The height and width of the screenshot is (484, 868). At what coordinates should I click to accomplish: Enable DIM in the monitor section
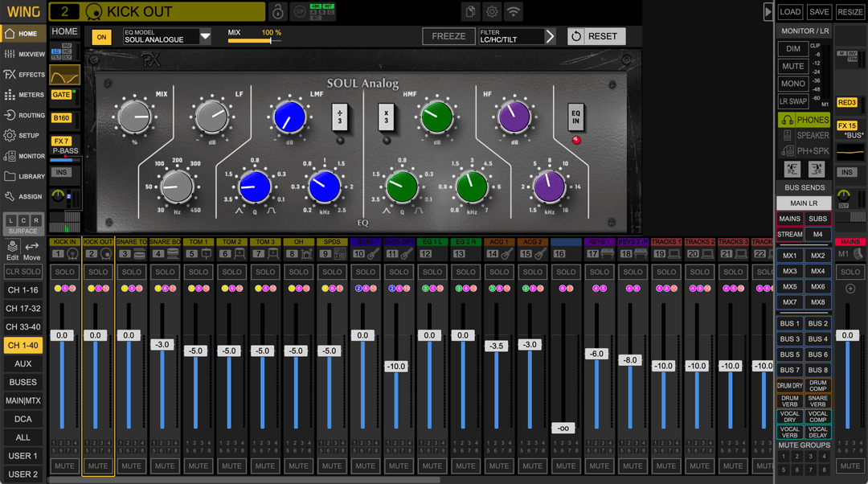point(793,49)
